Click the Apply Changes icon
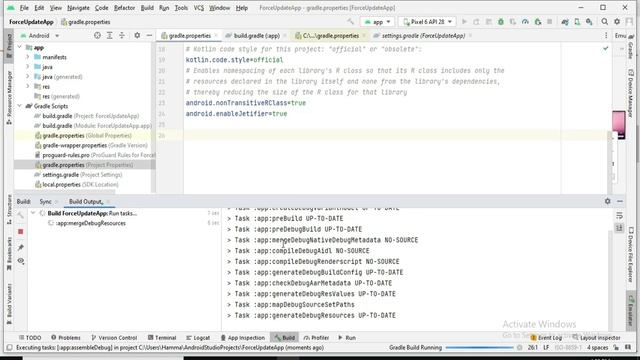The image size is (640, 360). tap(476, 22)
